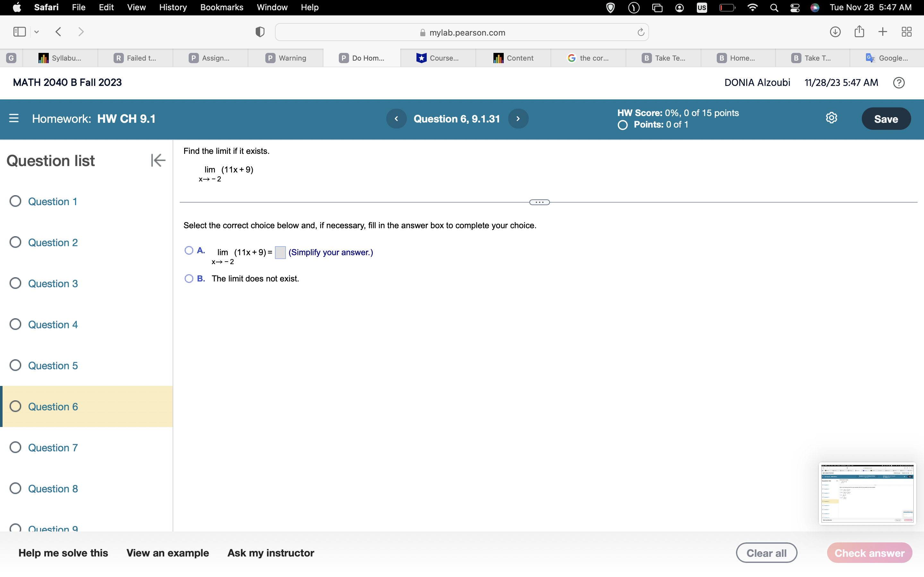
Task: Open the hamburger menu beside Homework
Action: (x=14, y=119)
